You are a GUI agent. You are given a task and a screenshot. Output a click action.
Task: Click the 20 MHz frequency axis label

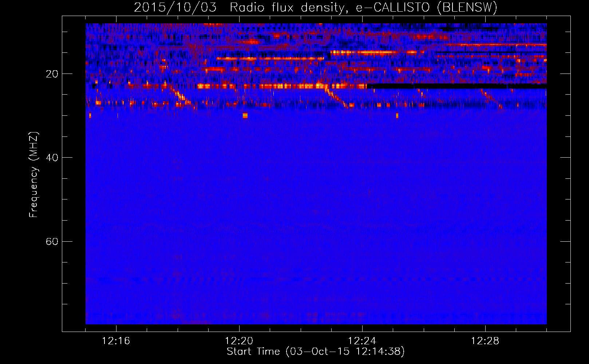[52, 74]
